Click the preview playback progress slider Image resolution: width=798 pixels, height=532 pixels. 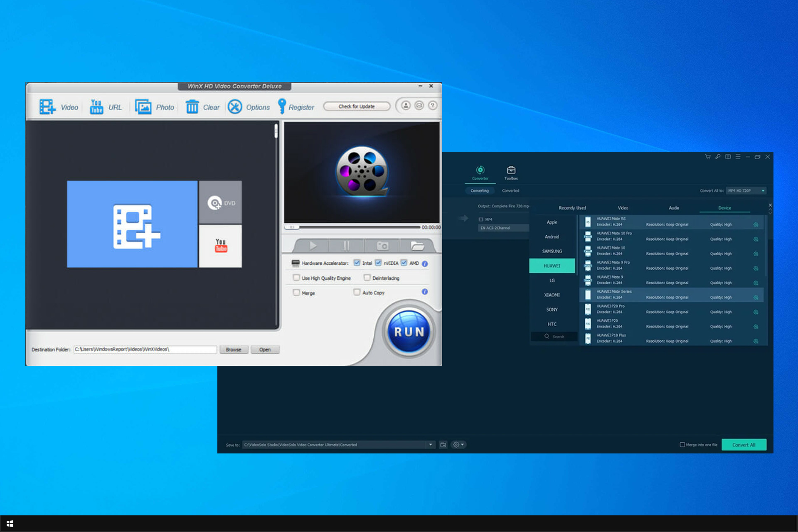pyautogui.click(x=353, y=227)
